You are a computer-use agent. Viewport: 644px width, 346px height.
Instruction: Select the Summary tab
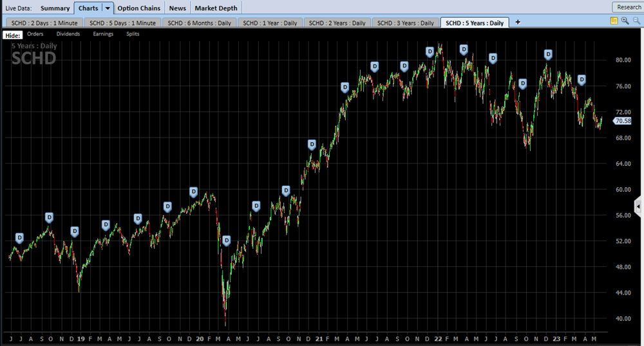(x=55, y=8)
